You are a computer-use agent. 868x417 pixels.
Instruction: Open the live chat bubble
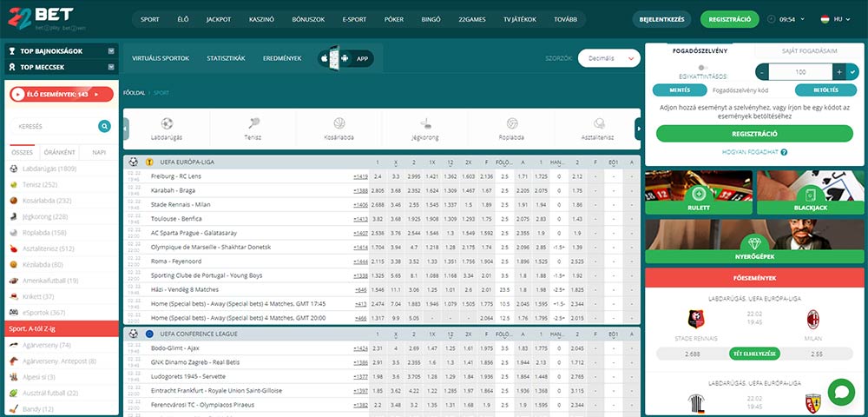[x=841, y=392]
